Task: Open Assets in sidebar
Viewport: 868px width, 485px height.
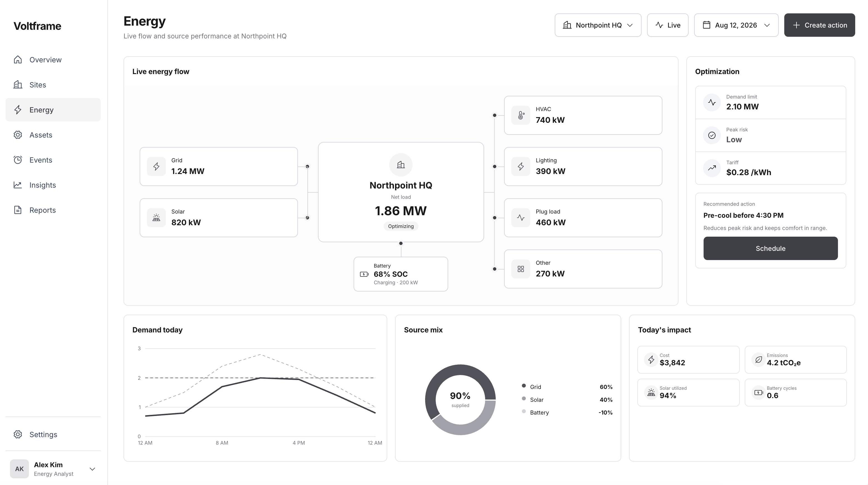Action: [x=53, y=135]
